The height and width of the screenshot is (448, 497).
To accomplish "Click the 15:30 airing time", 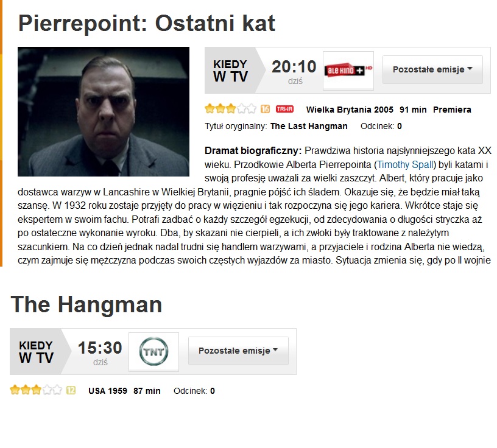I will click(x=100, y=348).
